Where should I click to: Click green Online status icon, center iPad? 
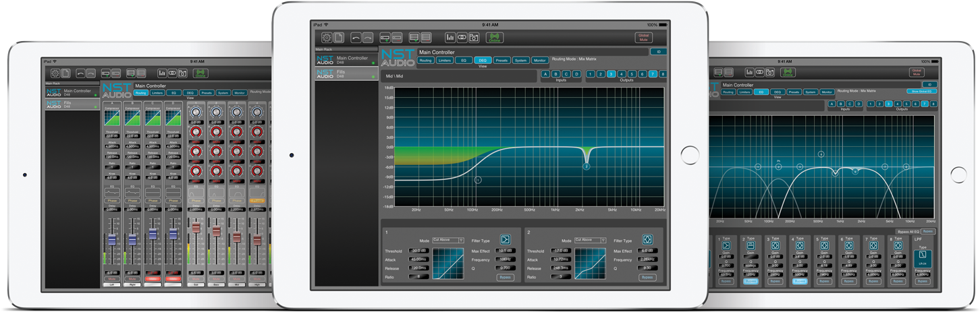coord(495,38)
